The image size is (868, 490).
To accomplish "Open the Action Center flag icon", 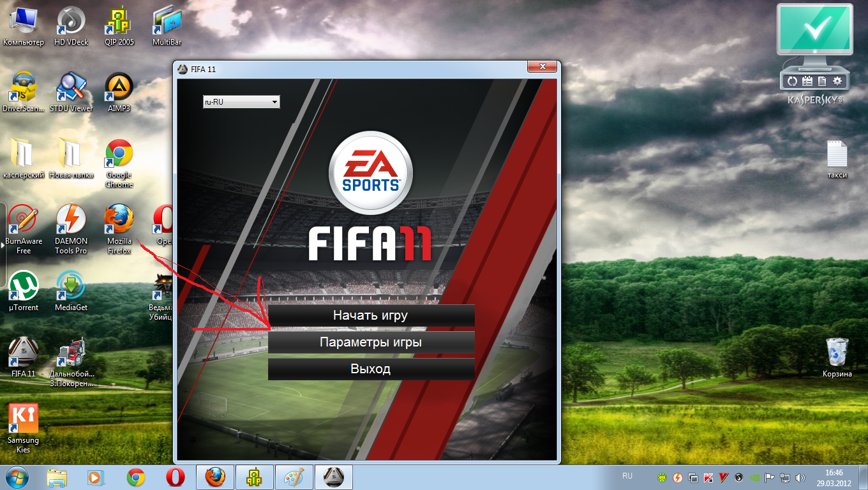I will click(x=770, y=477).
